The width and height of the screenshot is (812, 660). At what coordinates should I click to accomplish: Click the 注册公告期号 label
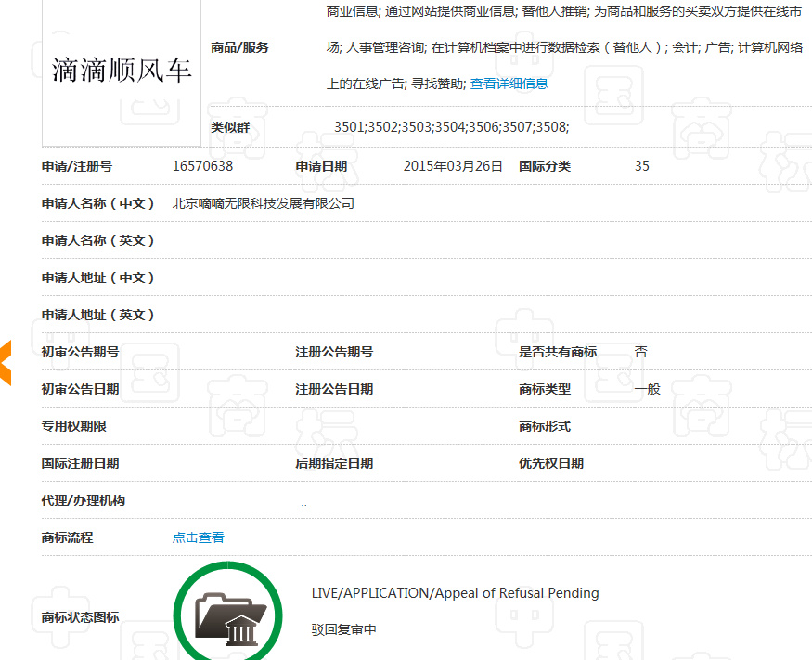[334, 352]
